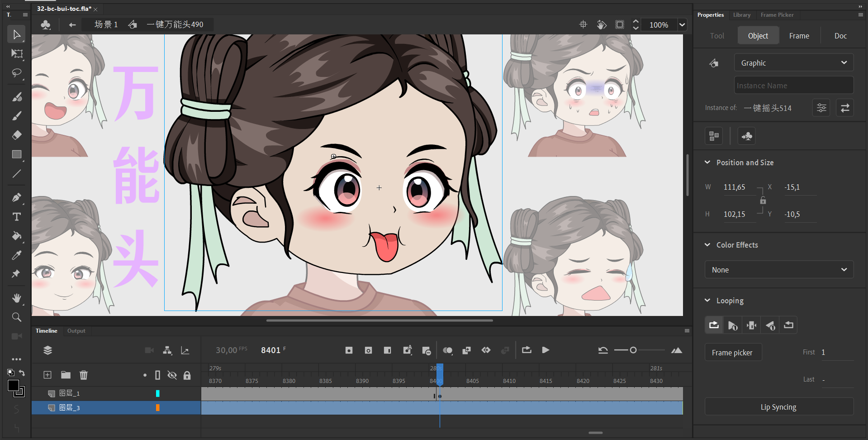Screen dimensions: 868x440
Task: Open the Library panel tab
Action: (742, 15)
